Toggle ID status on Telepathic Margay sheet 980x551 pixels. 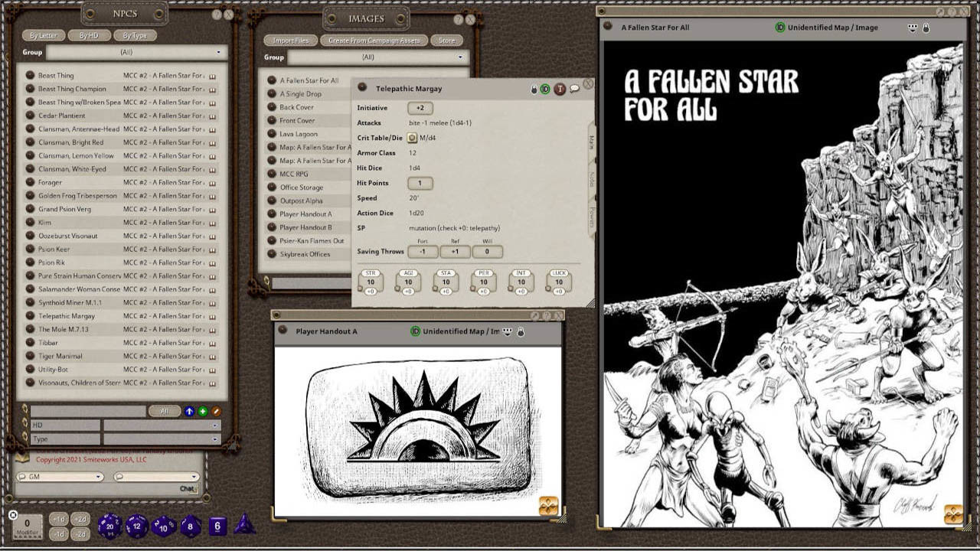point(545,90)
